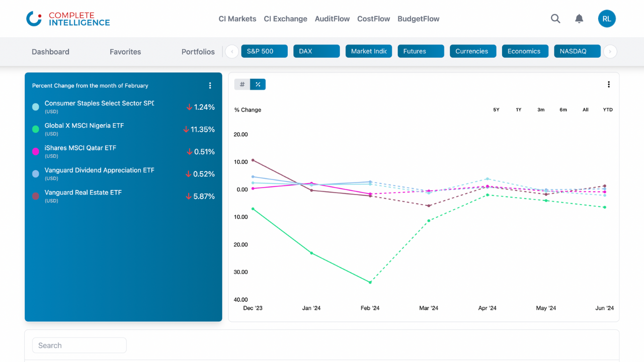Click Consumer Staples Select Sector color dot
Viewport: 644px width, 362px height.
[x=36, y=107]
